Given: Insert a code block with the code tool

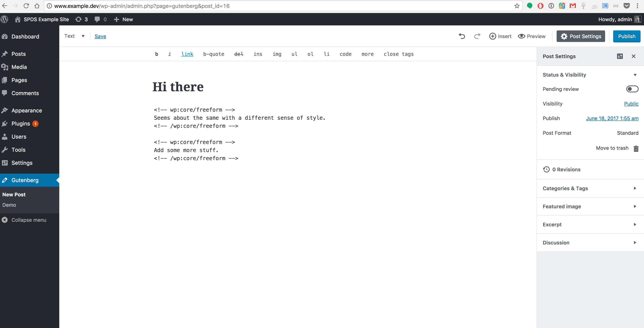Looking at the screenshot, I should (345, 54).
